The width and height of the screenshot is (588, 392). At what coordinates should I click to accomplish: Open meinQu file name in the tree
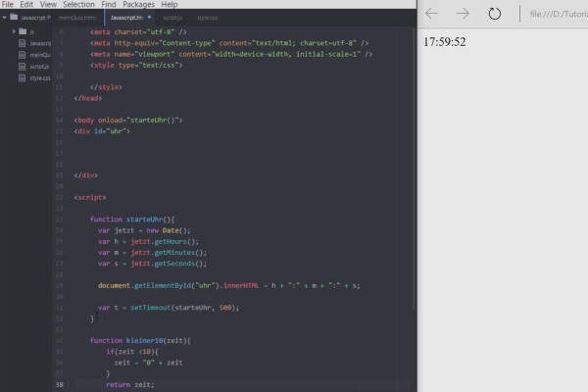[40, 55]
